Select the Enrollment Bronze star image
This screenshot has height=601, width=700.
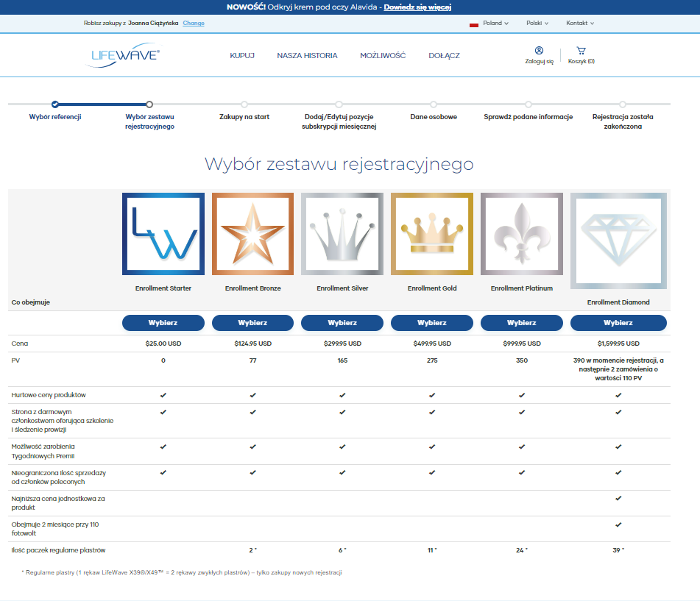pyautogui.click(x=252, y=234)
